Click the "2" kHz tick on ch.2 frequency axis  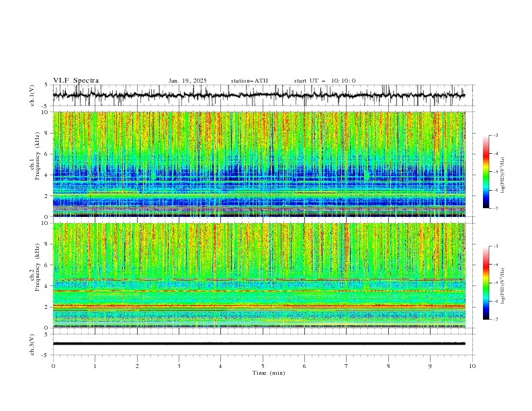[x=48, y=307]
